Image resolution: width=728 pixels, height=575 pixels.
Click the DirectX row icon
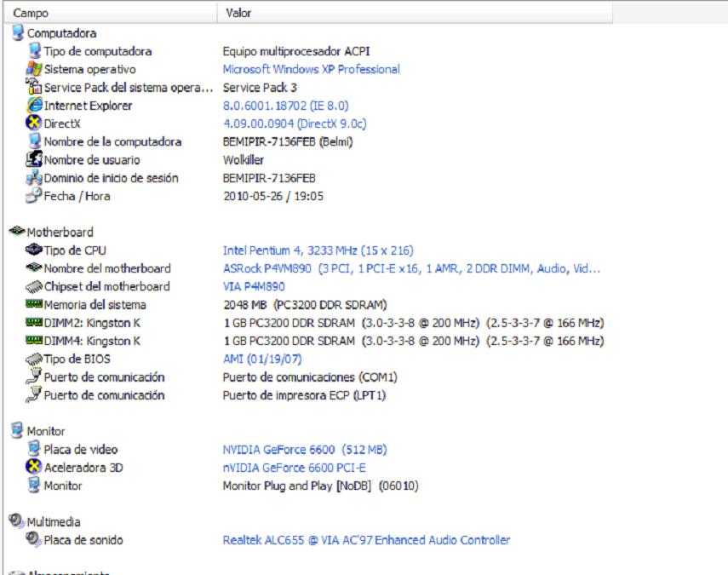click(x=33, y=123)
